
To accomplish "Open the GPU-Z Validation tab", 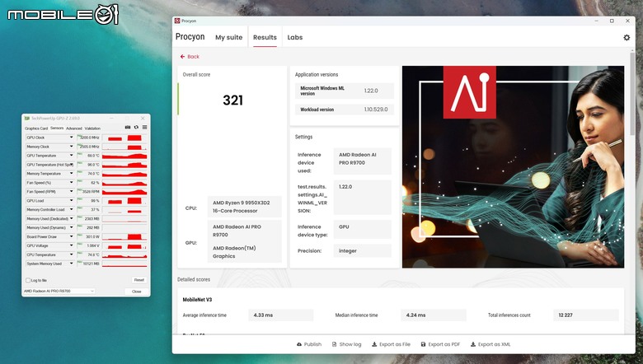I will (92, 128).
